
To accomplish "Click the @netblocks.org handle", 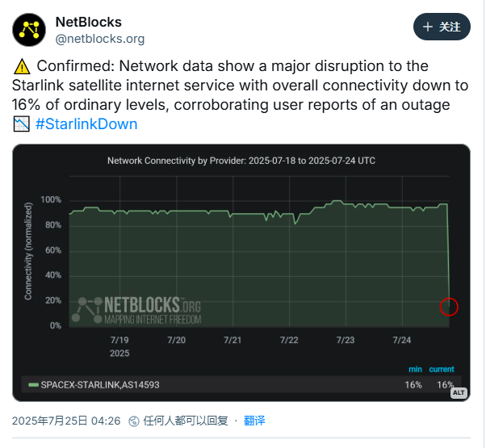I will (100, 39).
